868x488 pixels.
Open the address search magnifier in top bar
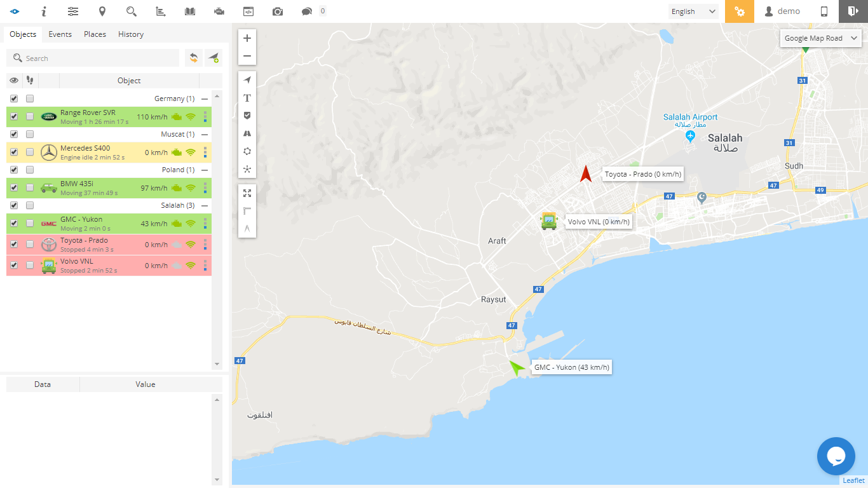coord(132,11)
